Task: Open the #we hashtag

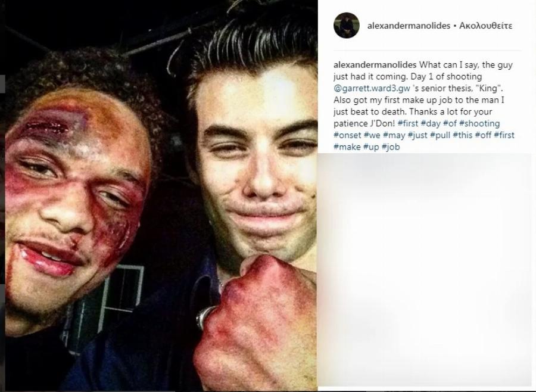Action: pos(372,135)
